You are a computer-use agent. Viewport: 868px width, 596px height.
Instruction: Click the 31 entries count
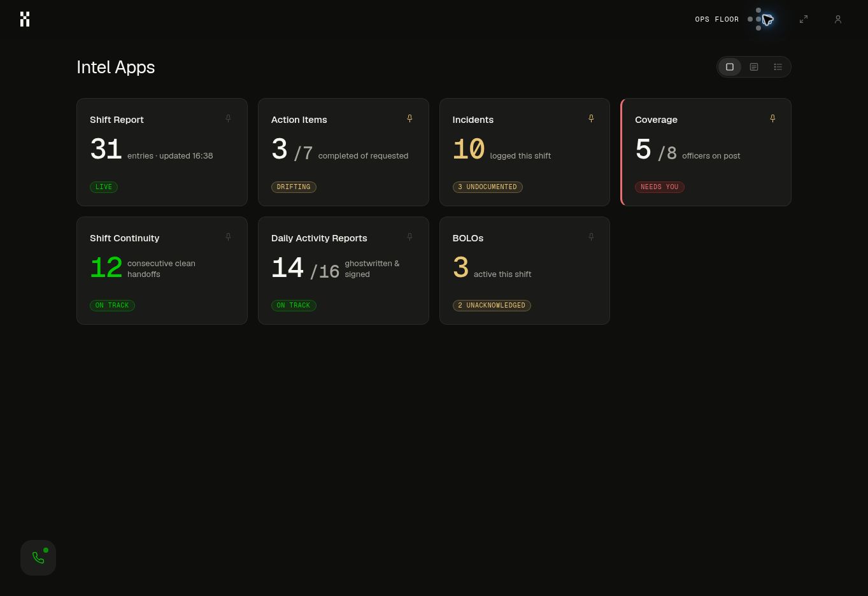pyautogui.click(x=106, y=150)
